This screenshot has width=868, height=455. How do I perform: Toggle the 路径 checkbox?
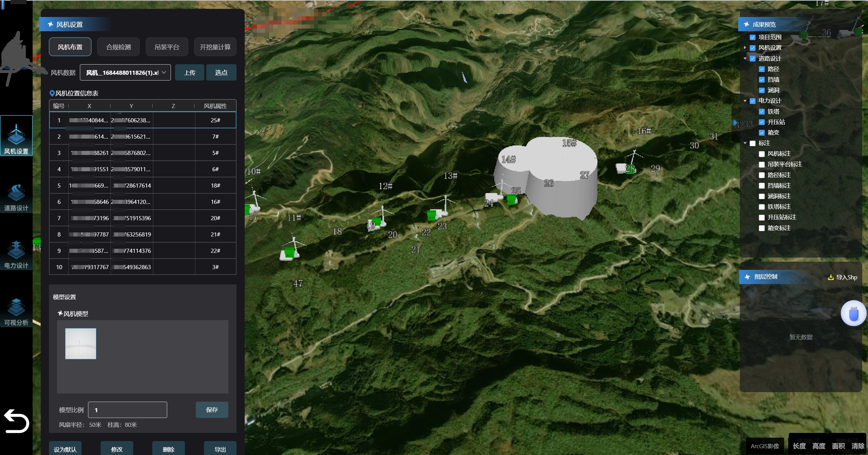(762, 69)
